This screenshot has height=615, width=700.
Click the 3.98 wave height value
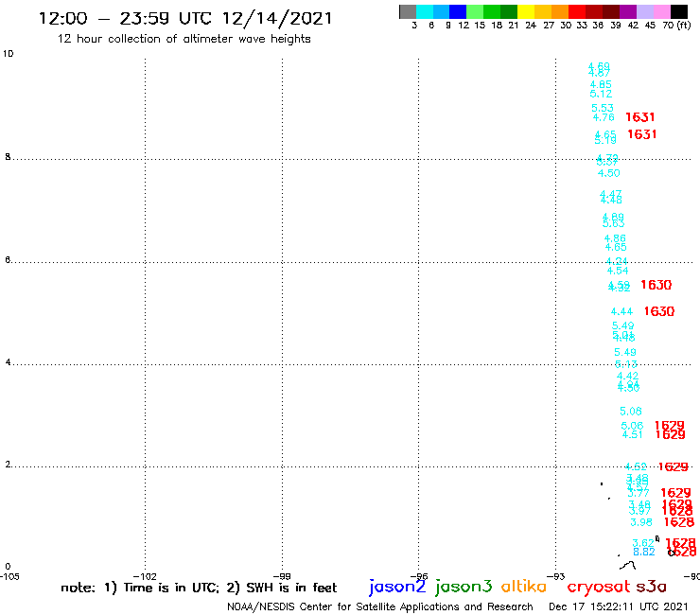pos(641,522)
